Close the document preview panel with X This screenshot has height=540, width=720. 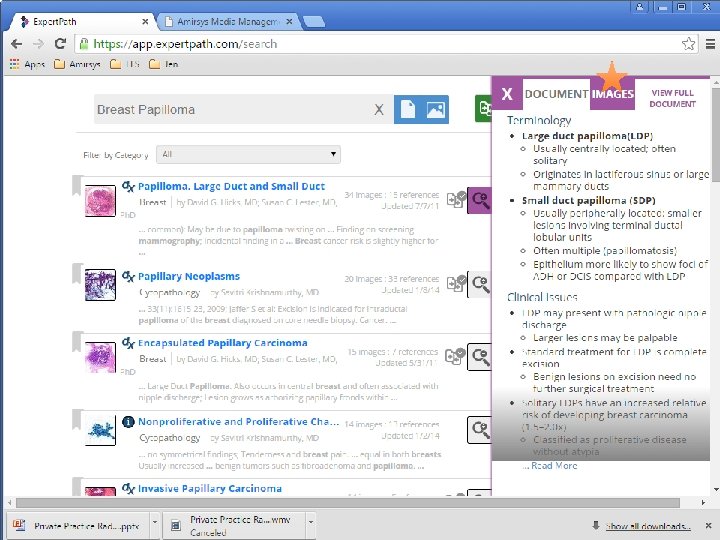[x=507, y=94]
